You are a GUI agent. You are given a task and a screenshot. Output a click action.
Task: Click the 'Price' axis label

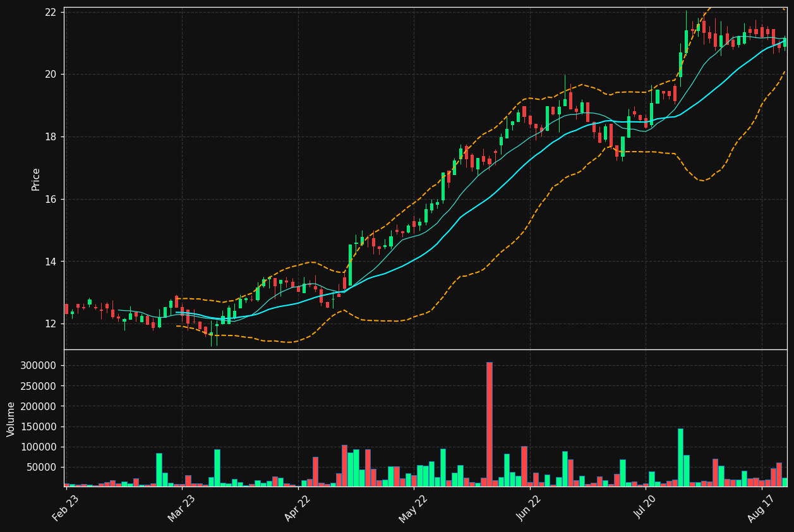(36, 179)
